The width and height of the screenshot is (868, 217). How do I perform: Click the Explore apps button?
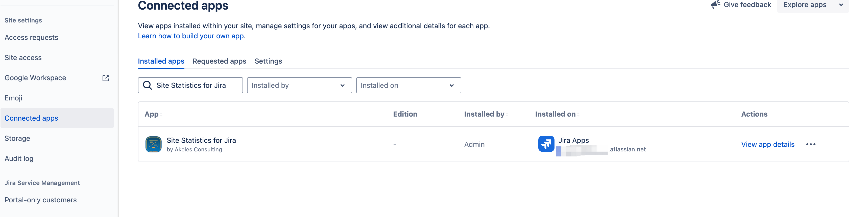click(805, 5)
